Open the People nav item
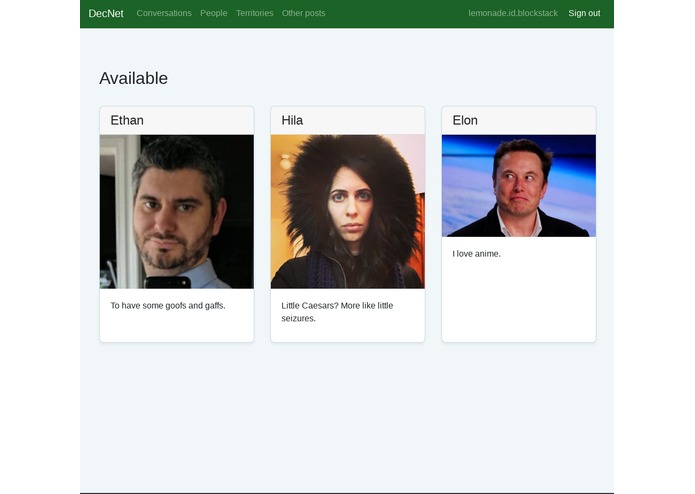Screen dimensions: 695x494 [214, 13]
